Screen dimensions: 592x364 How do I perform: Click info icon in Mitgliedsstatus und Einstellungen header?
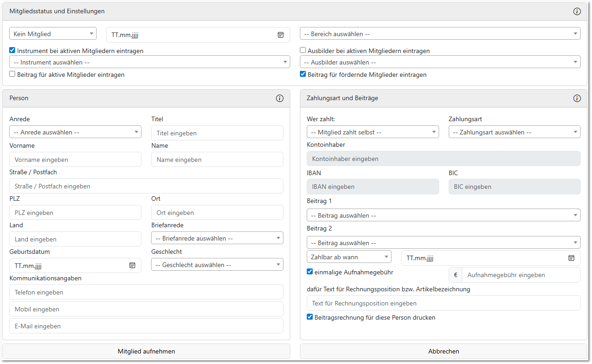(577, 11)
